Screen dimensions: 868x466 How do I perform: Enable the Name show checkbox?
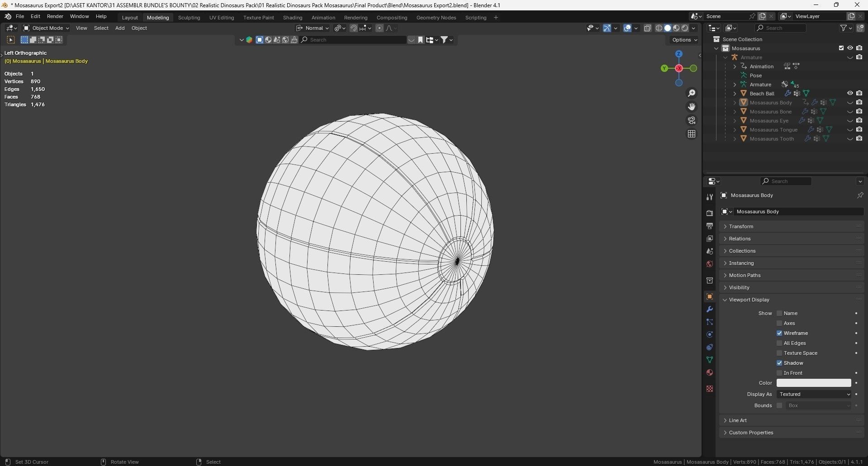point(779,313)
